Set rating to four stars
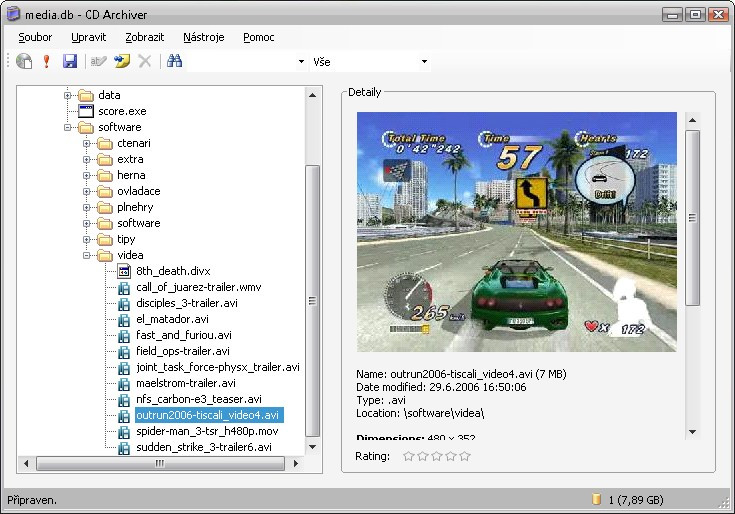Image resolution: width=735 pixels, height=514 pixels. (450, 456)
